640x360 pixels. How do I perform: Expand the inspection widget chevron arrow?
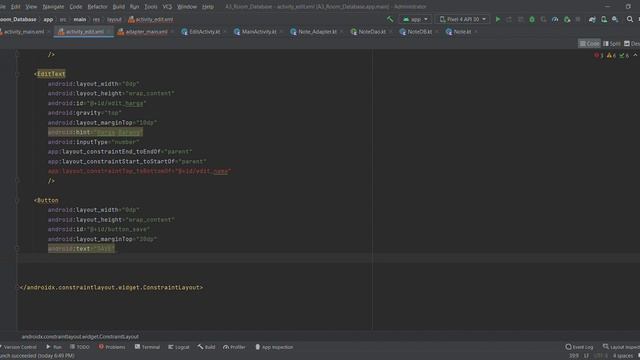click(x=636, y=55)
